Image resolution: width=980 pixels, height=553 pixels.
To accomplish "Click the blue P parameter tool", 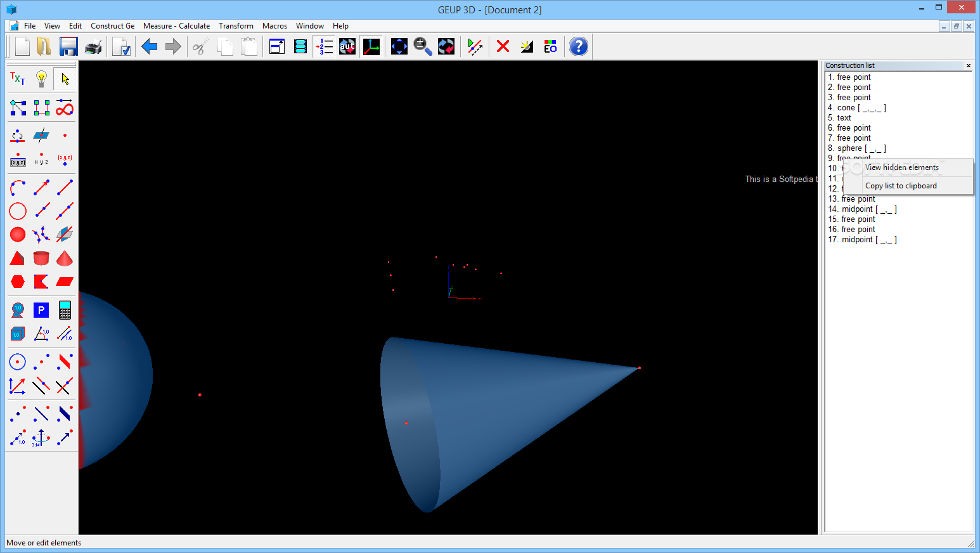I will point(41,310).
